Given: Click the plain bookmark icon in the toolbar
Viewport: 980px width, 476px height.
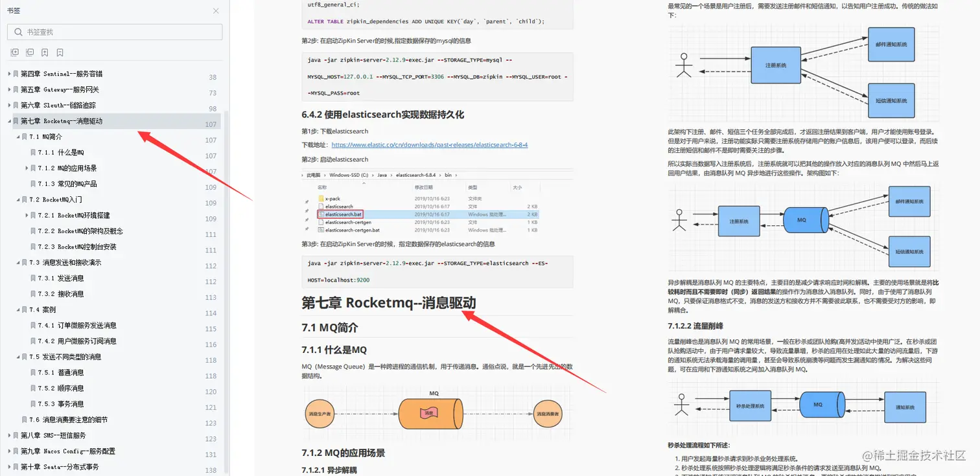Looking at the screenshot, I should pos(60,52).
